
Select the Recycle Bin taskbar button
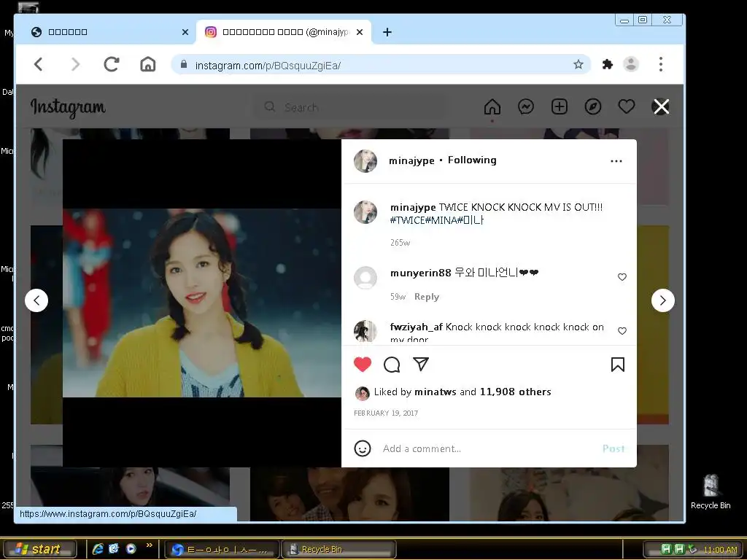pyautogui.click(x=338, y=549)
